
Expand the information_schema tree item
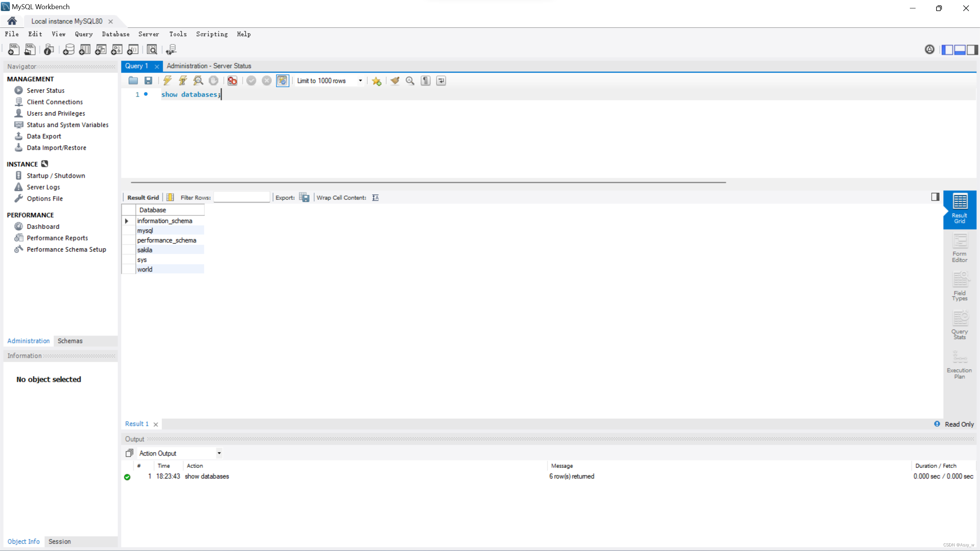pos(127,221)
